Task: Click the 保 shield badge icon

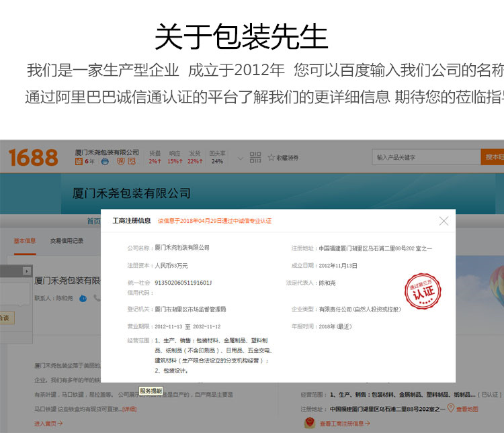Action: coord(121,162)
